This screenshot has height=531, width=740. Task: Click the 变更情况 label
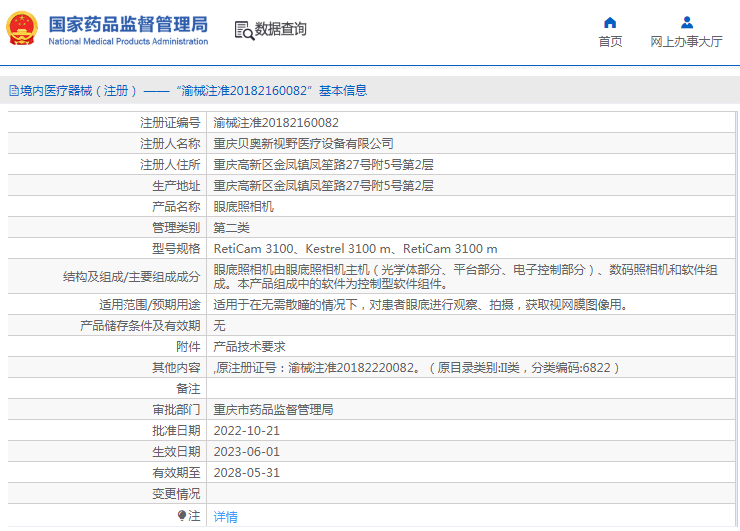(177, 494)
